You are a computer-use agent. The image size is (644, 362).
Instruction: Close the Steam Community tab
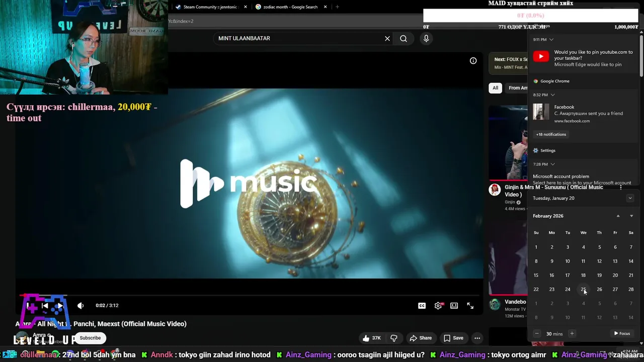[x=246, y=7]
